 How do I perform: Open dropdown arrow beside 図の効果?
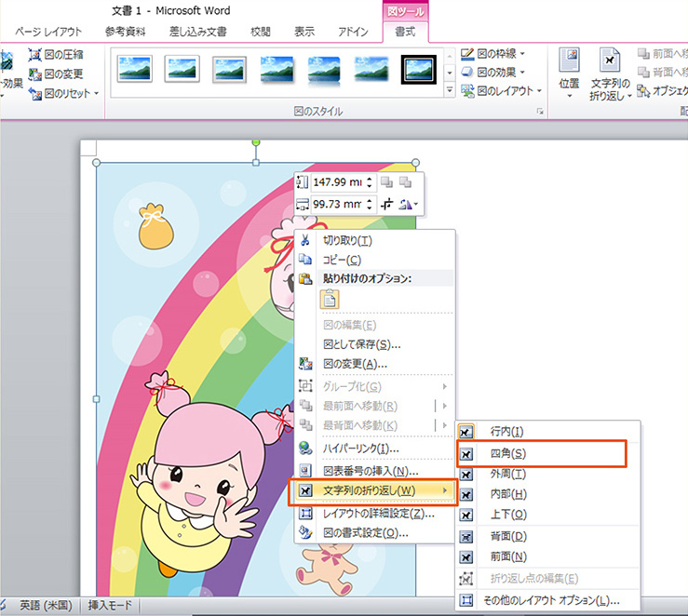click(522, 72)
